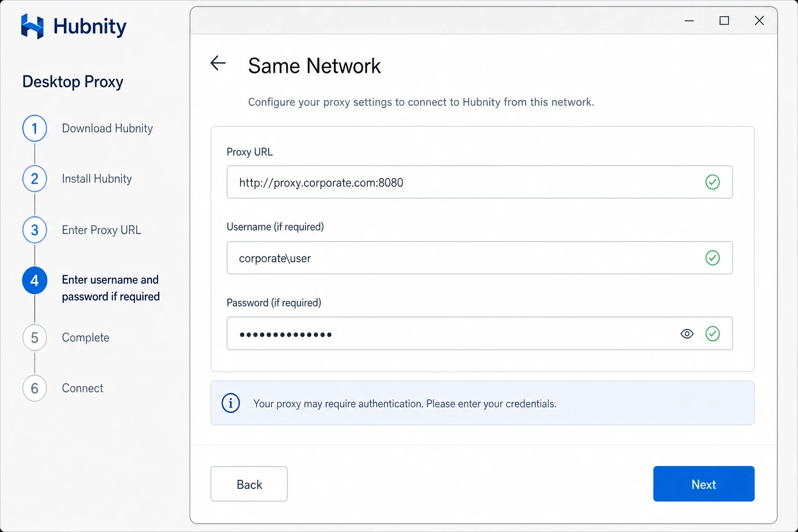
Task: Click the 'Password (if required)' label
Action: pyautogui.click(x=274, y=303)
